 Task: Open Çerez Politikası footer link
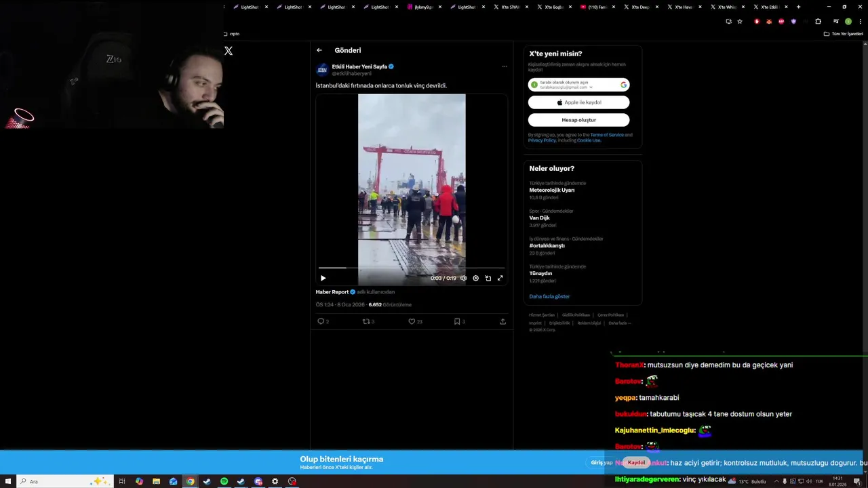tap(610, 315)
